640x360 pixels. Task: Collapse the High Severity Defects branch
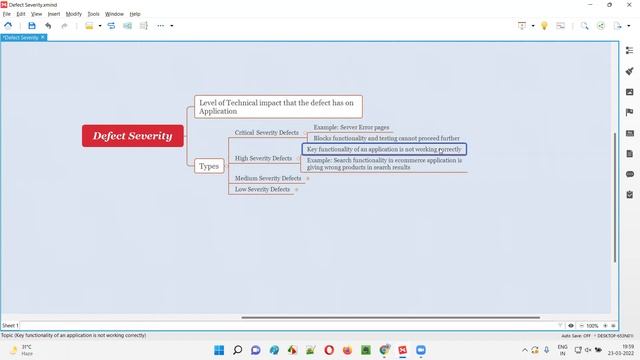[298, 158]
